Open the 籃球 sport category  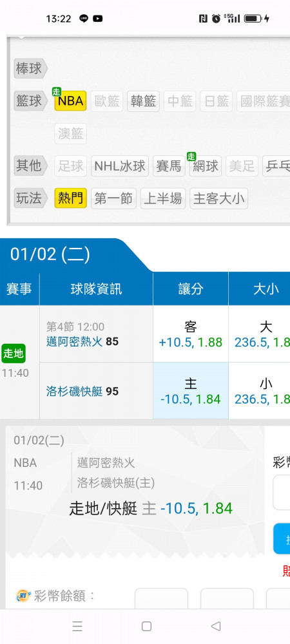[30, 101]
